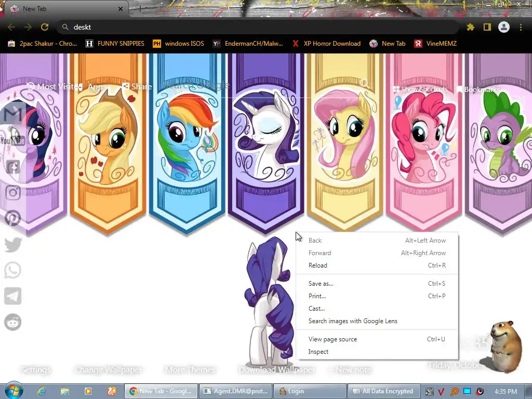The height and width of the screenshot is (399, 532).
Task: Open the VineMEMZ bookmark
Action: [x=435, y=44]
